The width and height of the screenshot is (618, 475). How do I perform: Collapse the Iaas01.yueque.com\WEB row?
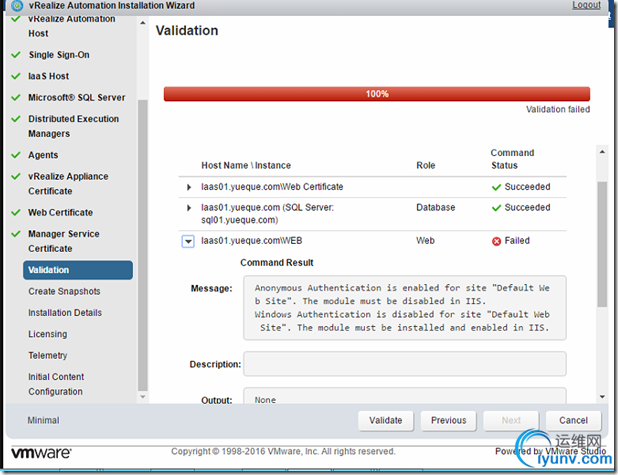point(188,241)
